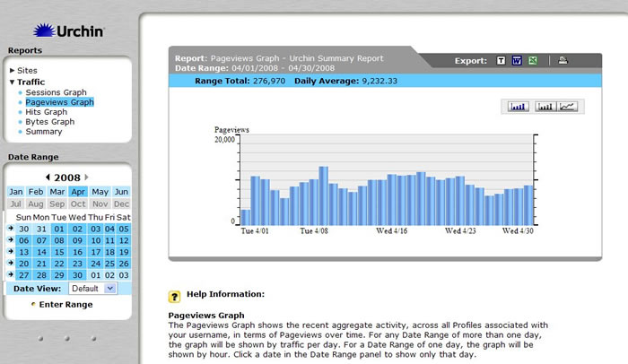Go to next year arrow beside 2008

tap(86, 177)
